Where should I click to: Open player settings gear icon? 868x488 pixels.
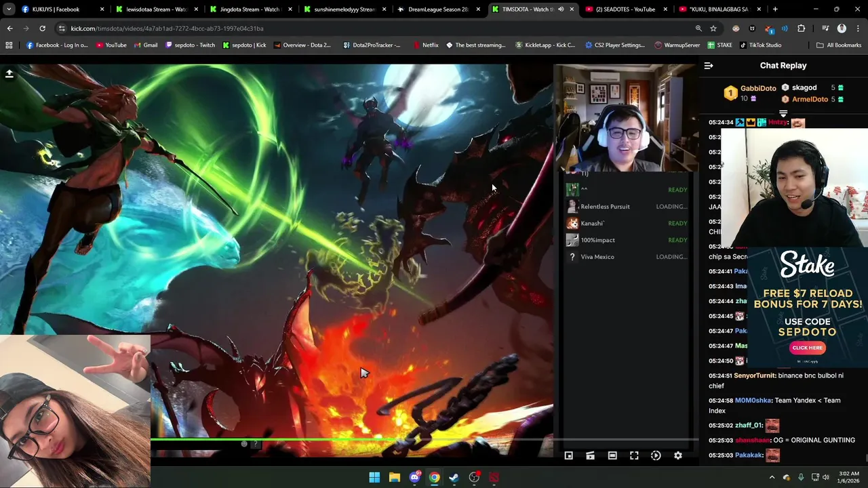[x=677, y=455]
